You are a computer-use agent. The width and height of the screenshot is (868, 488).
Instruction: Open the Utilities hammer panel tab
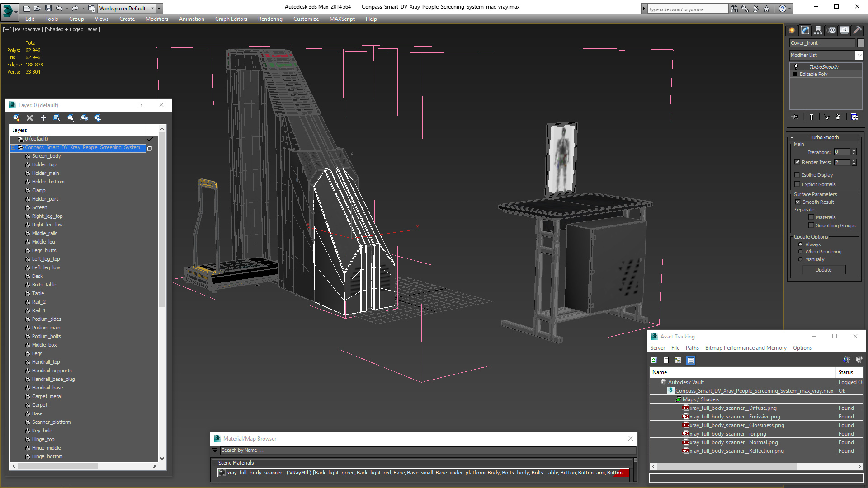point(857,30)
